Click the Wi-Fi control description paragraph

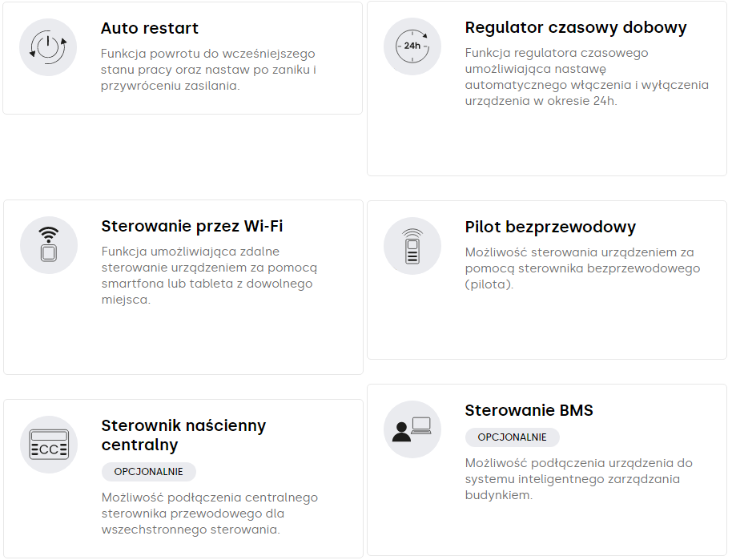[209, 276]
